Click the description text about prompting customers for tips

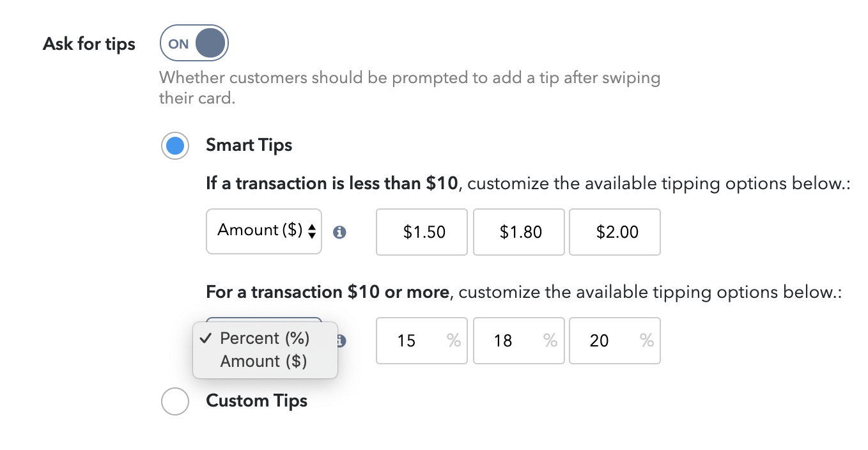[410, 88]
